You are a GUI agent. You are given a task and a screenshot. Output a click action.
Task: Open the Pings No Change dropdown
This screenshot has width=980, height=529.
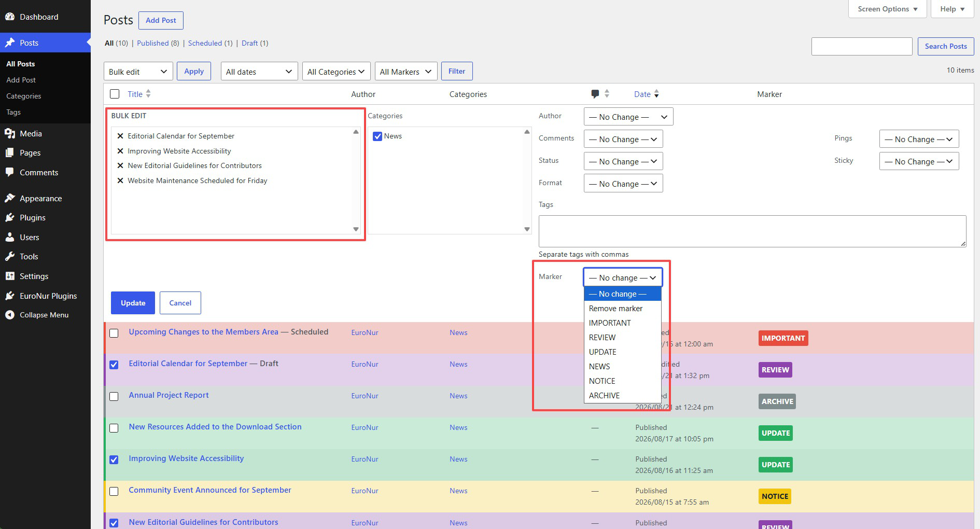click(919, 139)
